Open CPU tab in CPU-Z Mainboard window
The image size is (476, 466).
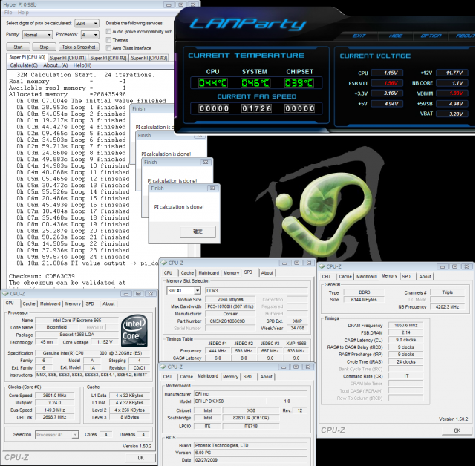[x=167, y=376]
